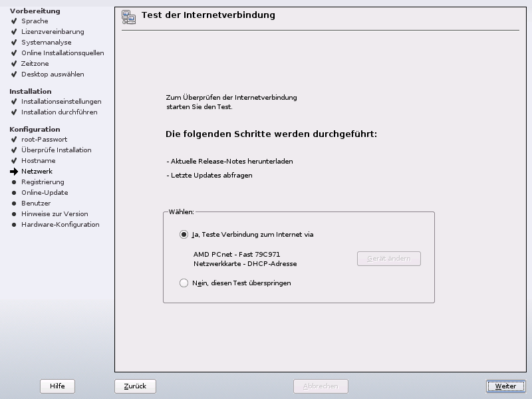Click 'Zeitzone' step in sidebar
Viewport: 532px width, 399px height.
click(x=35, y=63)
